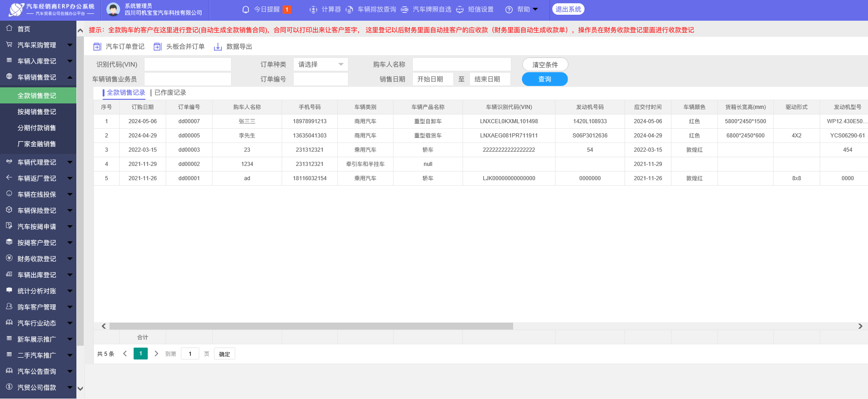Screen dimensions: 868x399
Task: Focus the 识别代码(VIN) input field
Action: click(x=188, y=64)
